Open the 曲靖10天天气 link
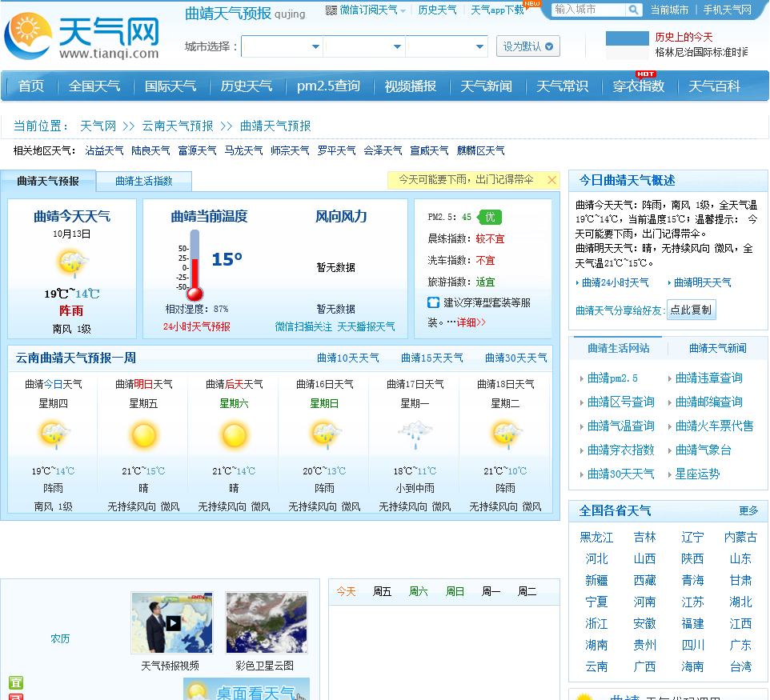The width and height of the screenshot is (770, 700). (347, 358)
